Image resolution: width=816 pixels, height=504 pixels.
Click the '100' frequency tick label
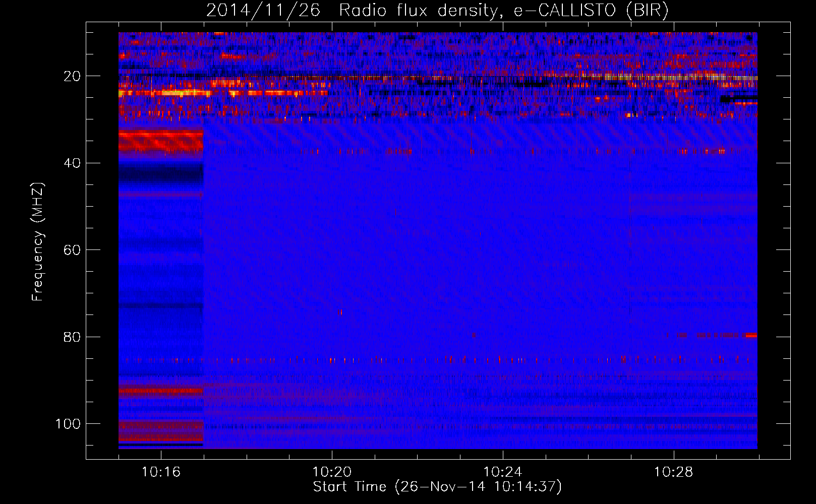tap(68, 424)
